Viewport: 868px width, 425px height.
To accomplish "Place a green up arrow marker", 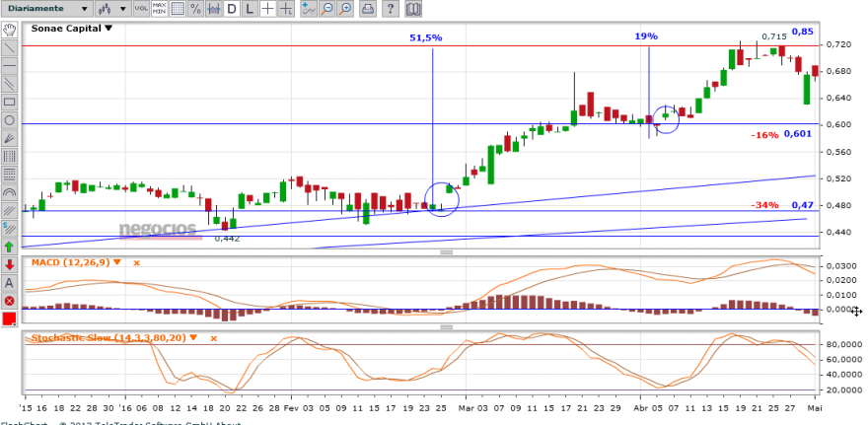I will coord(10,247).
